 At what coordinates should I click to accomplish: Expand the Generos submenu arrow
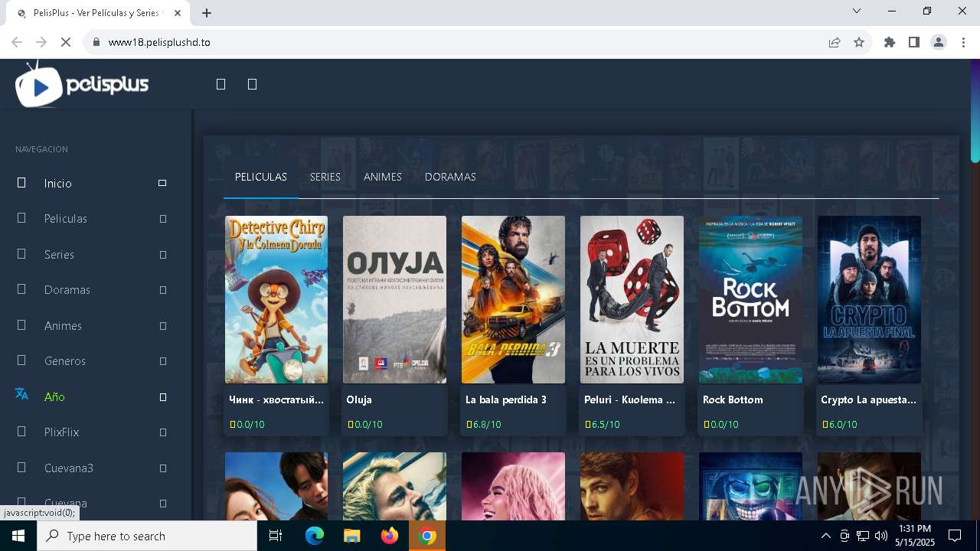point(162,361)
